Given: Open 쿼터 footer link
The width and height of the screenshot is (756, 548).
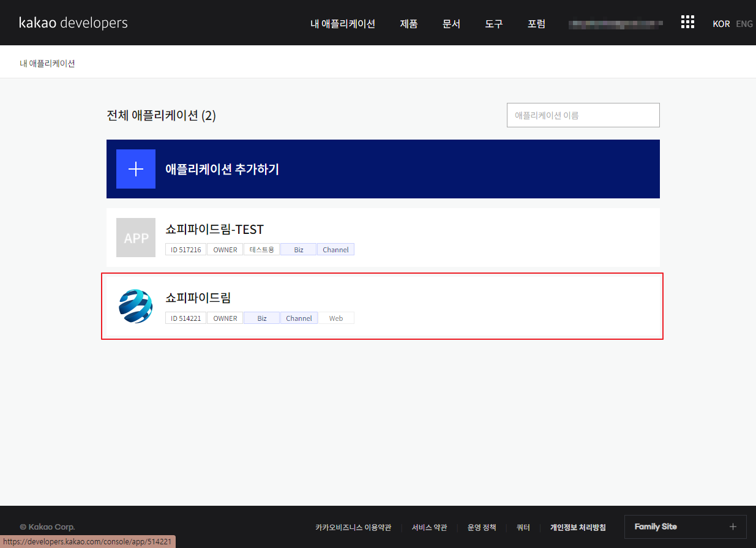Looking at the screenshot, I should (x=523, y=527).
